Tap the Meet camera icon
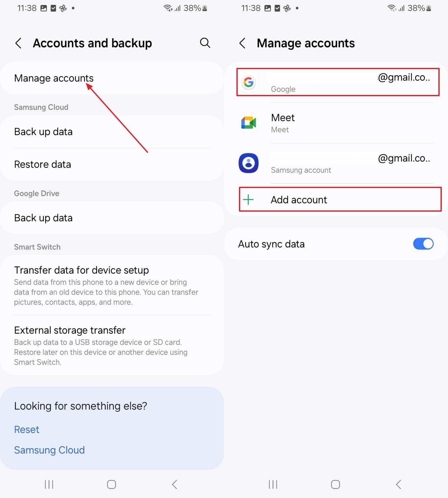The width and height of the screenshot is (448, 498). (249, 123)
